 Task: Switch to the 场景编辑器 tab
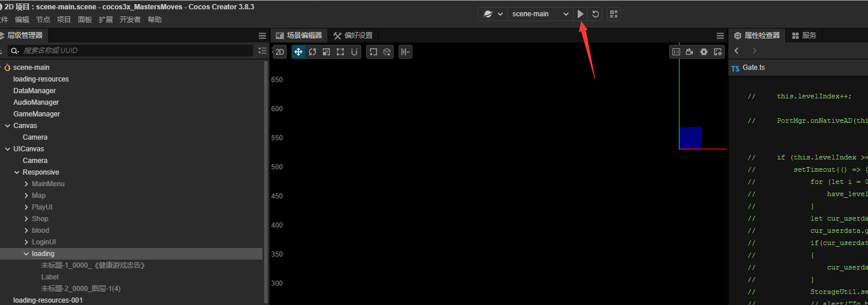tap(299, 36)
